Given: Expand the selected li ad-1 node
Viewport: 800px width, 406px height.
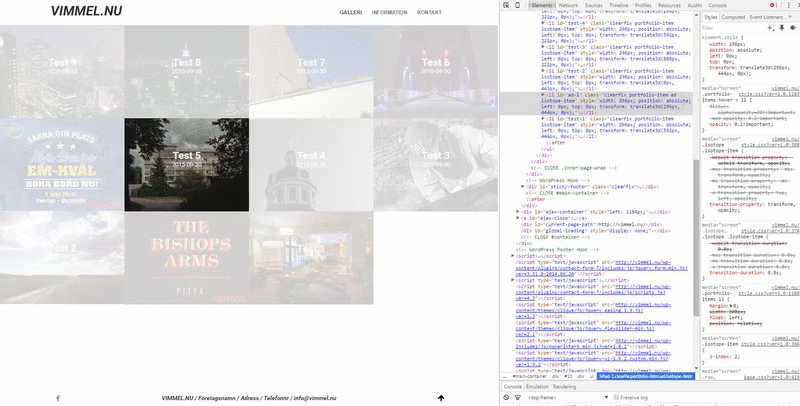Looking at the screenshot, I should point(543,95).
